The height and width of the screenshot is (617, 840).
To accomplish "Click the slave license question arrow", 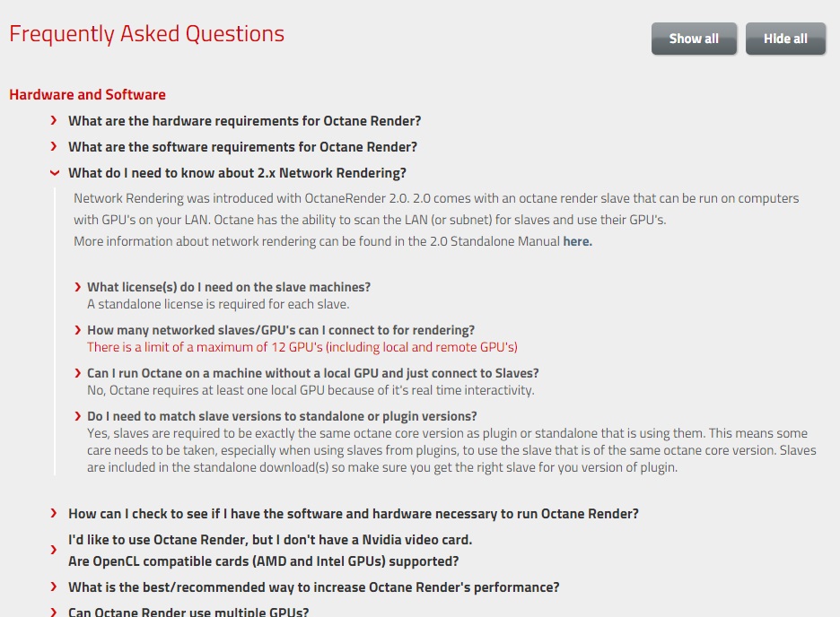I will [x=78, y=287].
